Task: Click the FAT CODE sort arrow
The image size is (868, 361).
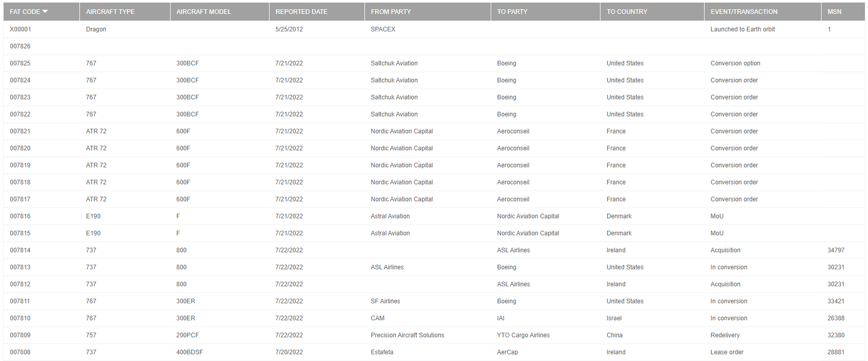Action: tap(45, 11)
